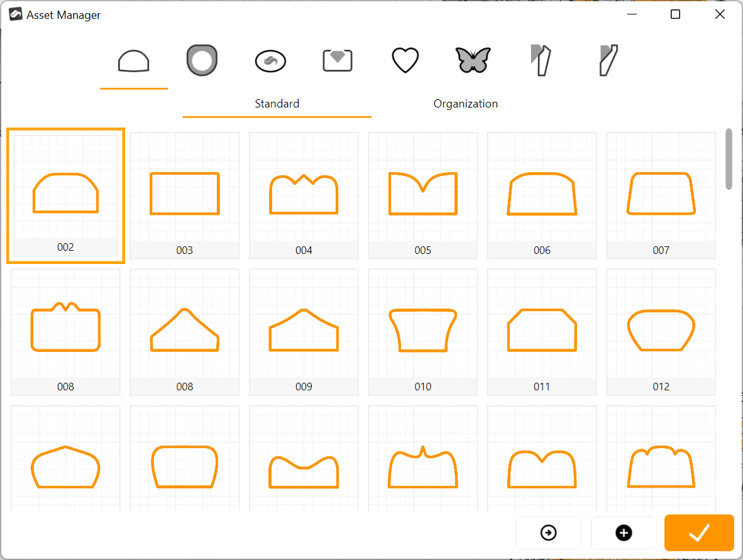Switch to the Standard tab
This screenshot has width=743, height=560.
[277, 104]
